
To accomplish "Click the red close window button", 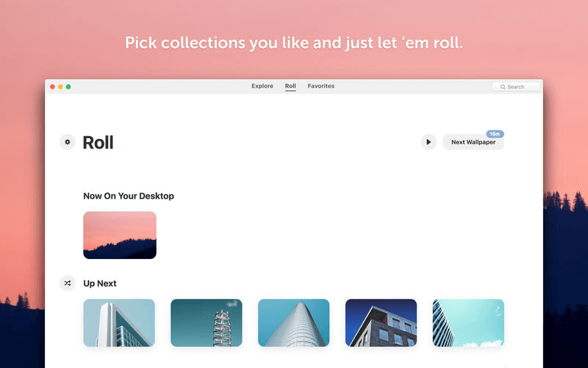I will 52,87.
